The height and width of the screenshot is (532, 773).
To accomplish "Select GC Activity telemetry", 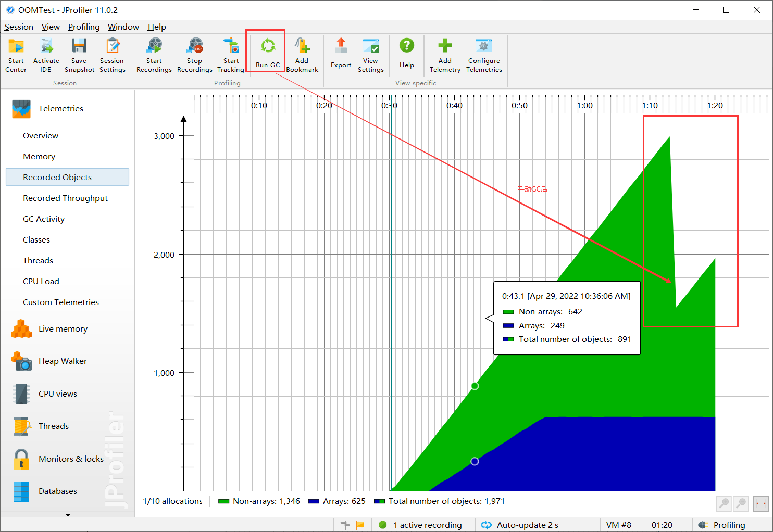I will click(x=44, y=219).
